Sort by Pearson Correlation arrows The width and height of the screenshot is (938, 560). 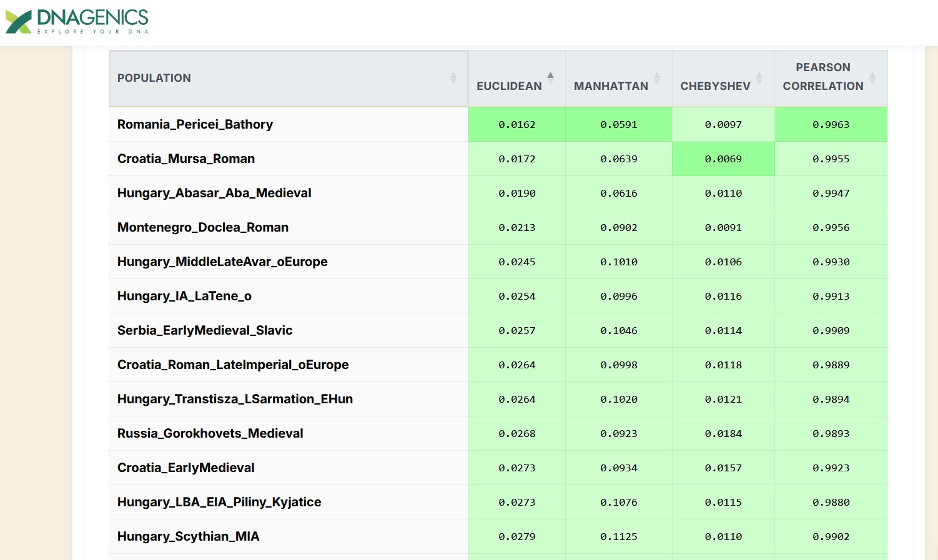[872, 78]
